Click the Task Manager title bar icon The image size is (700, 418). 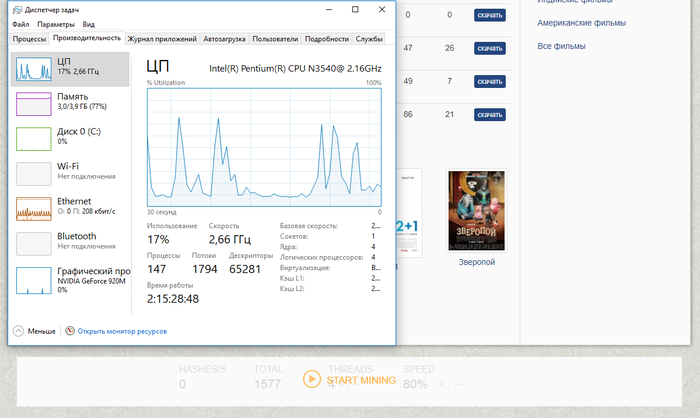pyautogui.click(x=17, y=9)
